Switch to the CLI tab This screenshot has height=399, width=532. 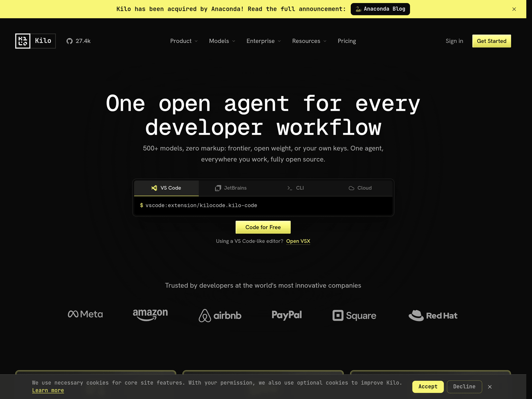tap(295, 188)
